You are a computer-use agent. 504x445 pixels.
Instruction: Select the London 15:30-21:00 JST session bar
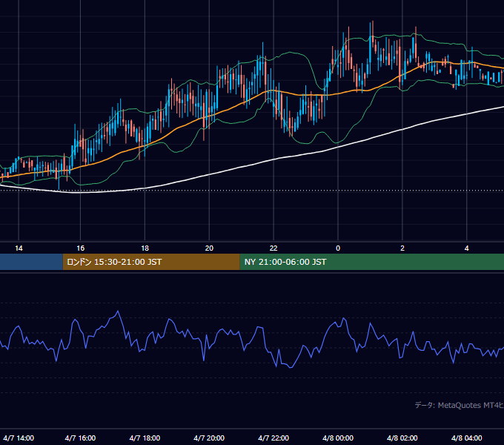tap(151, 262)
